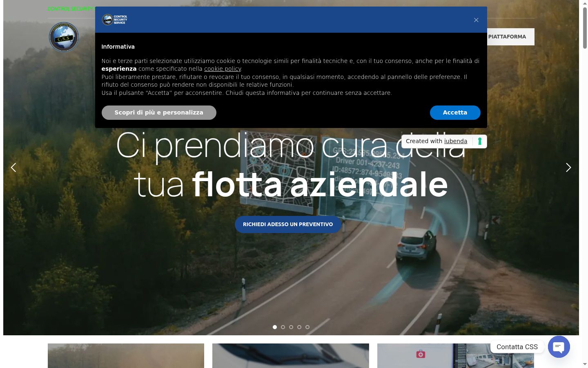Viewport: 588px width, 368px height.
Task: Select the second carousel slide dot
Action: coord(283,327)
